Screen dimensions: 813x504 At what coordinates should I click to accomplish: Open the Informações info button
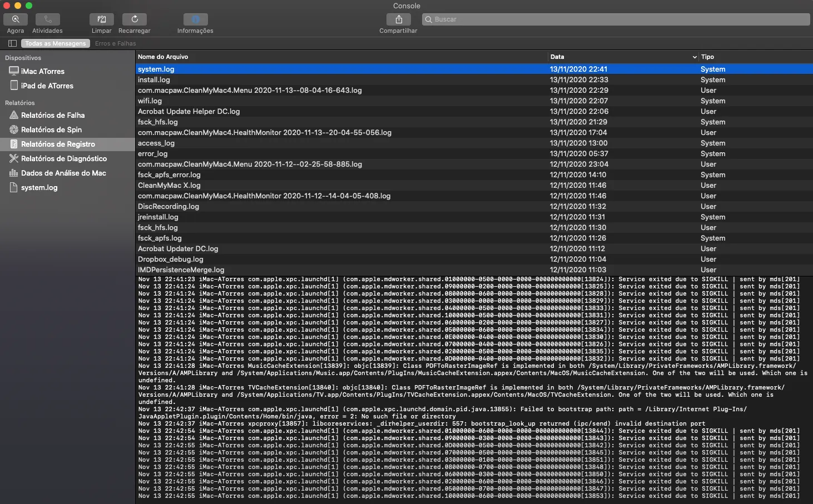(x=195, y=19)
